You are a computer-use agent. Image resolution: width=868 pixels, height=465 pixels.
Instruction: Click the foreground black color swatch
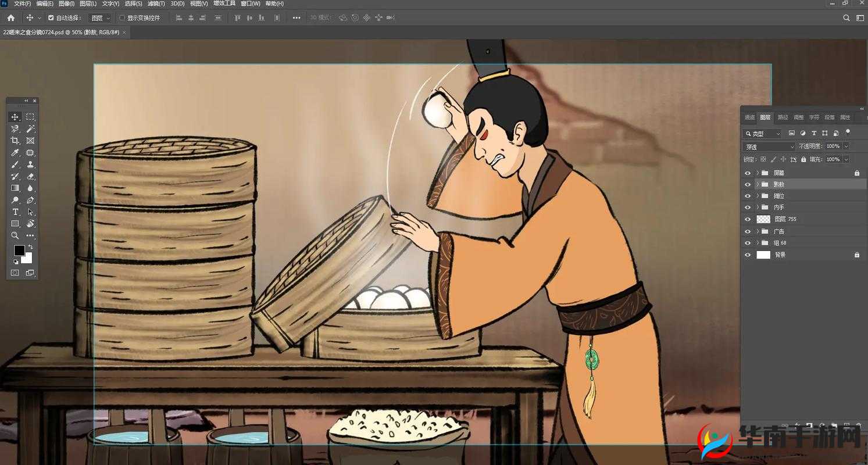point(19,250)
